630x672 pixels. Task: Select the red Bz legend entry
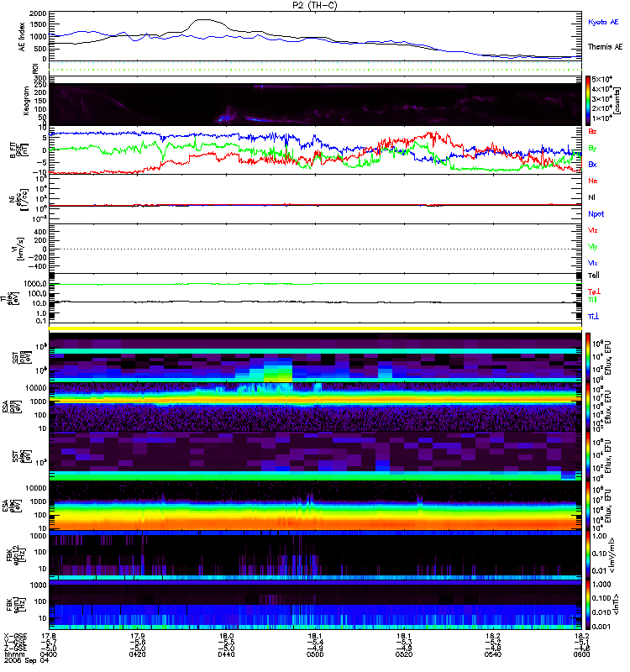(593, 132)
